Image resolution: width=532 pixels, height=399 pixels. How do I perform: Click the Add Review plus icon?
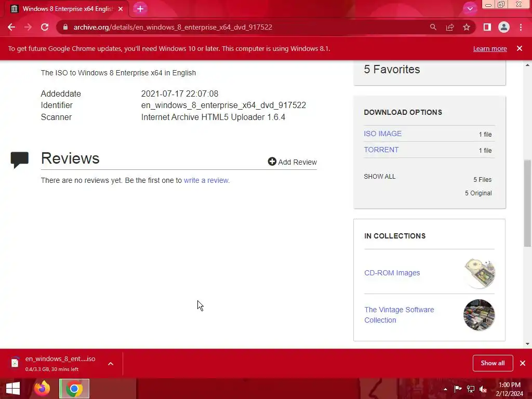(x=272, y=162)
